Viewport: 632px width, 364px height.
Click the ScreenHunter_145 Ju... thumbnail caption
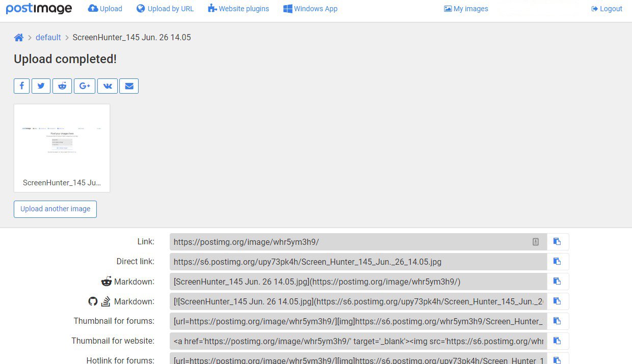tap(62, 182)
